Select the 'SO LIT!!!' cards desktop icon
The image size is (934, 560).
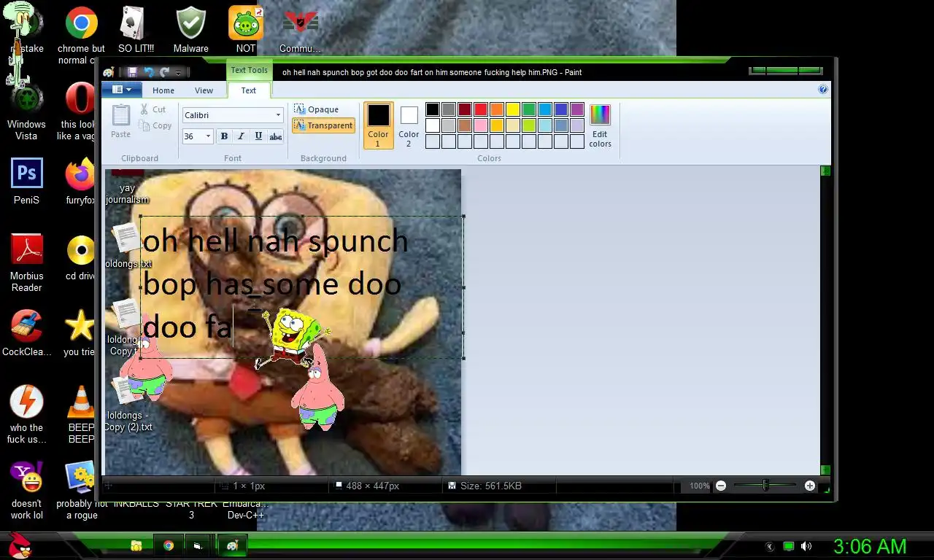point(136,29)
